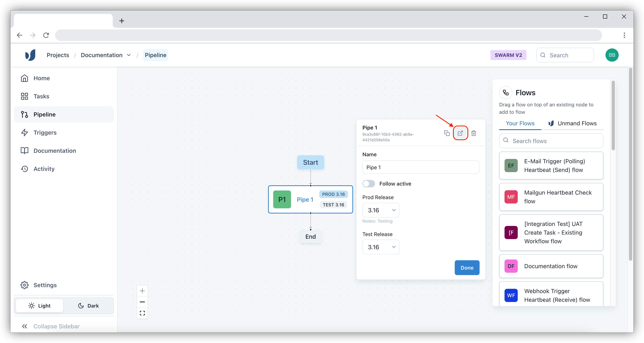
Task: Click the external link icon for Pipe 1
Action: pos(460,133)
